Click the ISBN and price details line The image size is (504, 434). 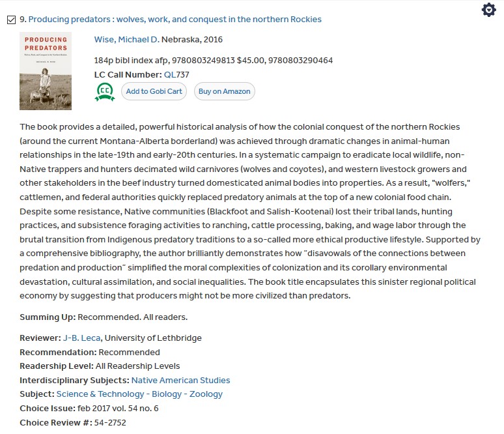(214, 61)
